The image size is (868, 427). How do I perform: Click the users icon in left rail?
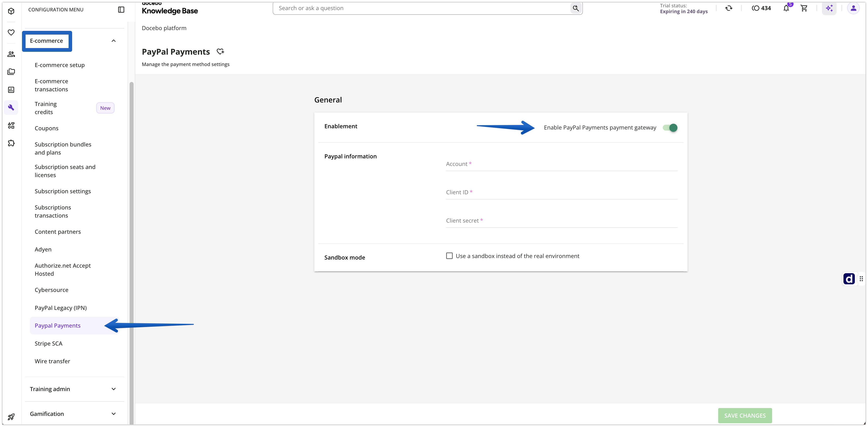click(11, 54)
